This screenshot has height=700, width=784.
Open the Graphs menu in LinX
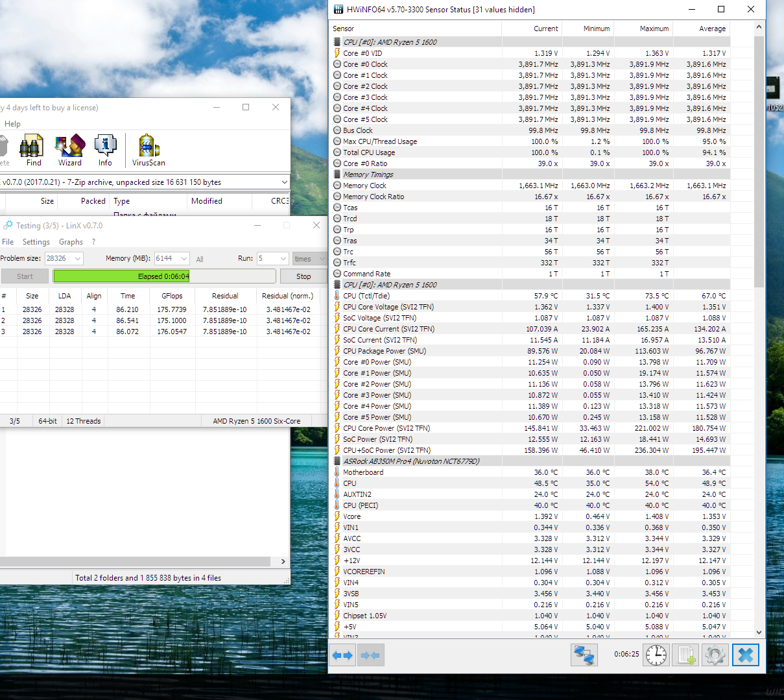71,242
